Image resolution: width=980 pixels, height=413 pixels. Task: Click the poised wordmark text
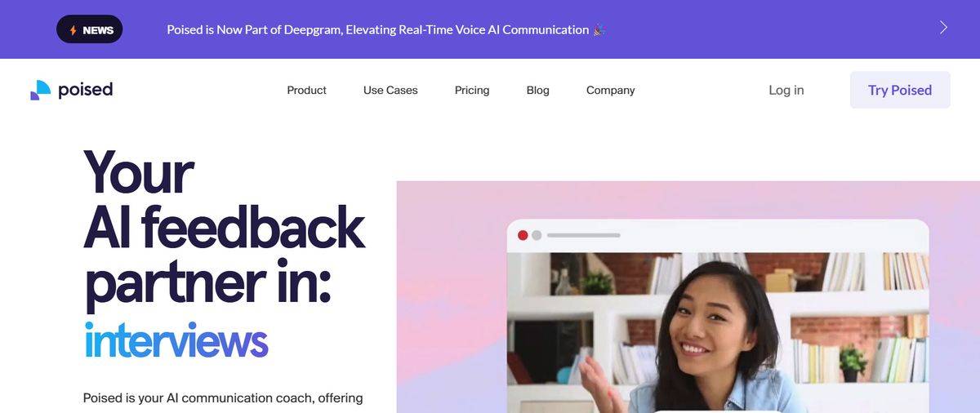pos(85,90)
